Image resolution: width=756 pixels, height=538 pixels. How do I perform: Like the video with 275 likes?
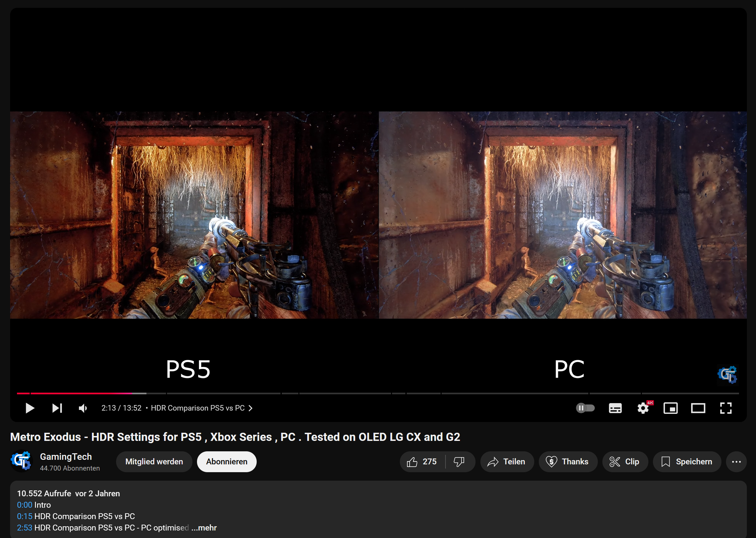tap(422, 461)
